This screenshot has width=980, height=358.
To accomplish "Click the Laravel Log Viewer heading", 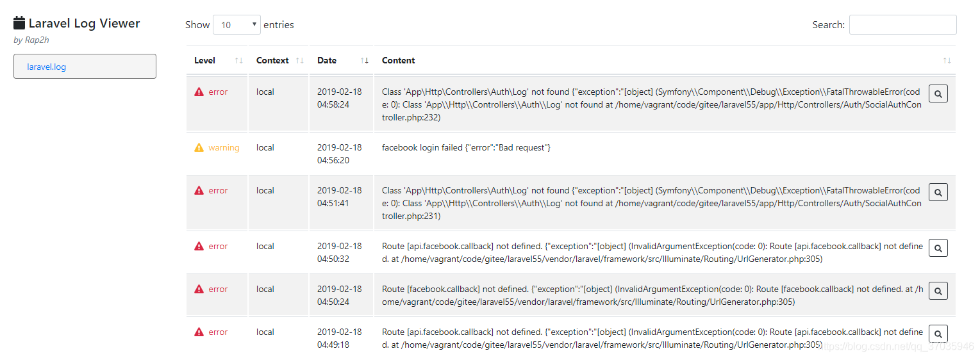I will [84, 23].
